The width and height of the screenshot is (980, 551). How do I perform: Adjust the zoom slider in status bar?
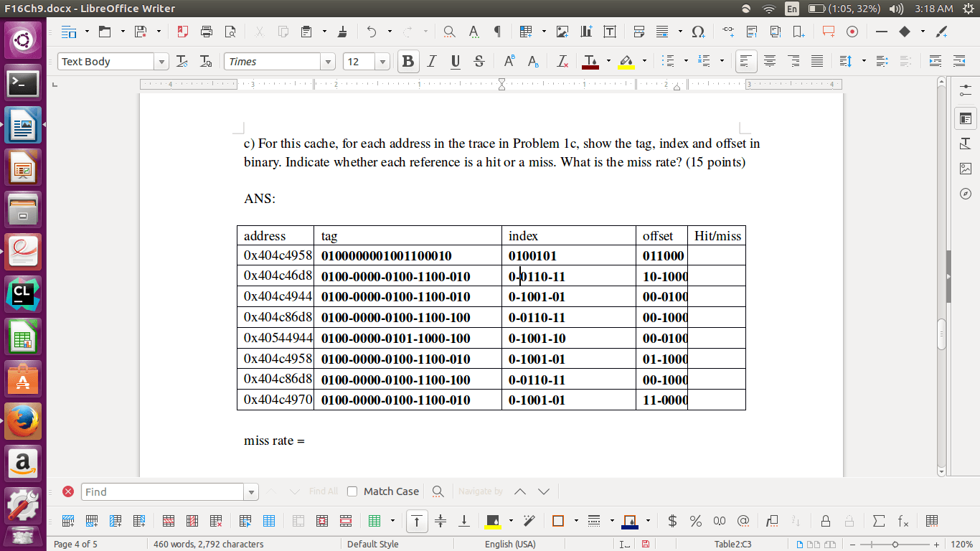[895, 544]
